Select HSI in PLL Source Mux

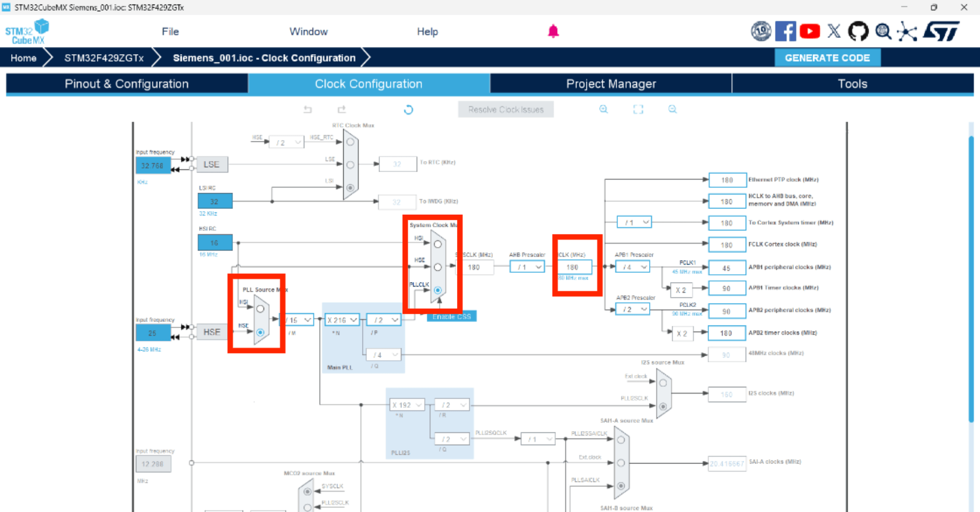pyautogui.click(x=260, y=309)
